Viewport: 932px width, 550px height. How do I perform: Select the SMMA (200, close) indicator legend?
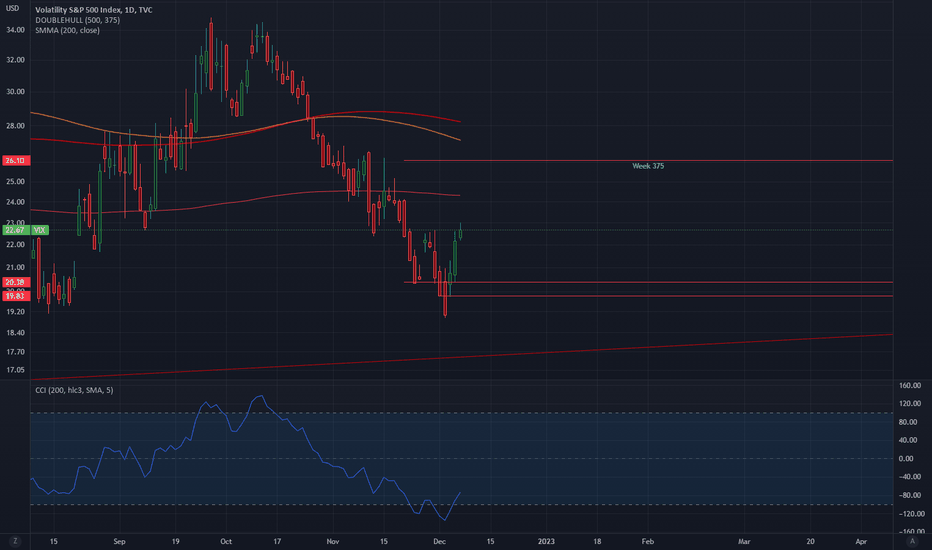[67, 30]
